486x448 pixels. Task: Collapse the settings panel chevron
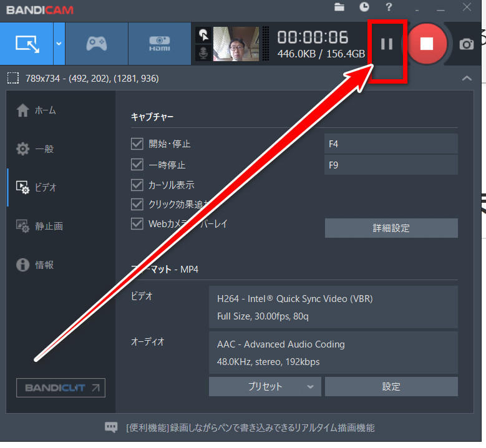coord(467,79)
